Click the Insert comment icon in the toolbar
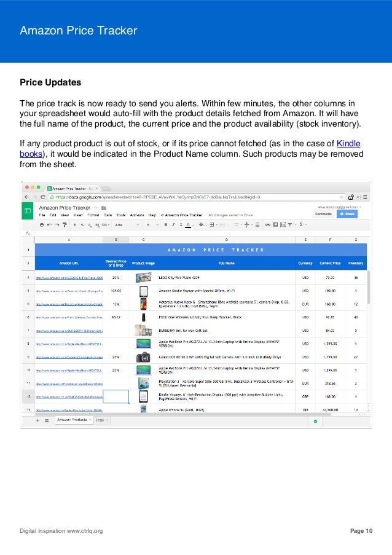This screenshot has width=392, height=555. pyautogui.click(x=275, y=225)
